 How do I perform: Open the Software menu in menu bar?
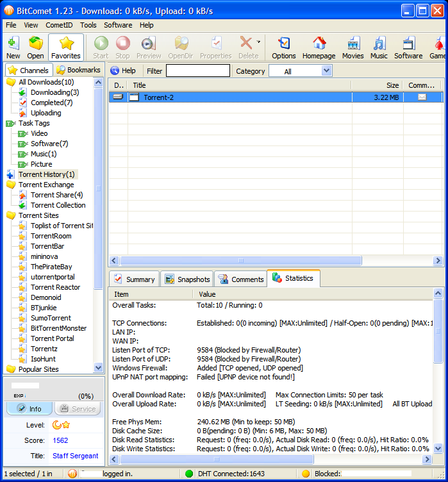pyautogui.click(x=118, y=25)
